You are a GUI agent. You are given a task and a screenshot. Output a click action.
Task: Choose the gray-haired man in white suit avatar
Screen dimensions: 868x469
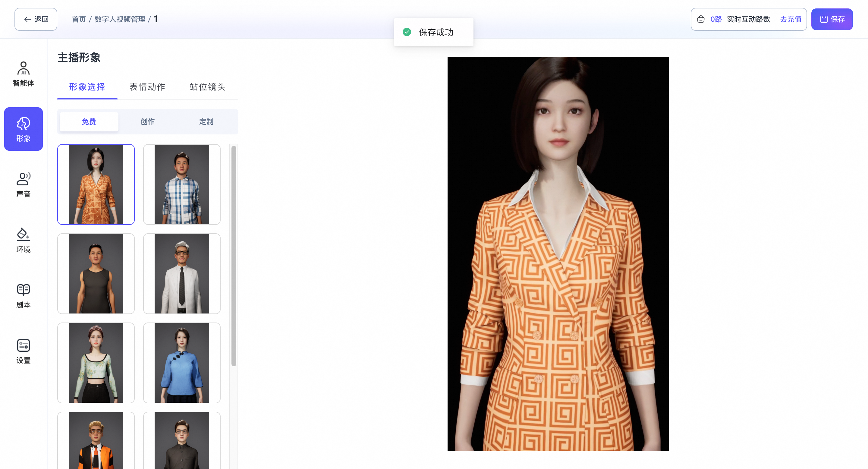pyautogui.click(x=182, y=274)
